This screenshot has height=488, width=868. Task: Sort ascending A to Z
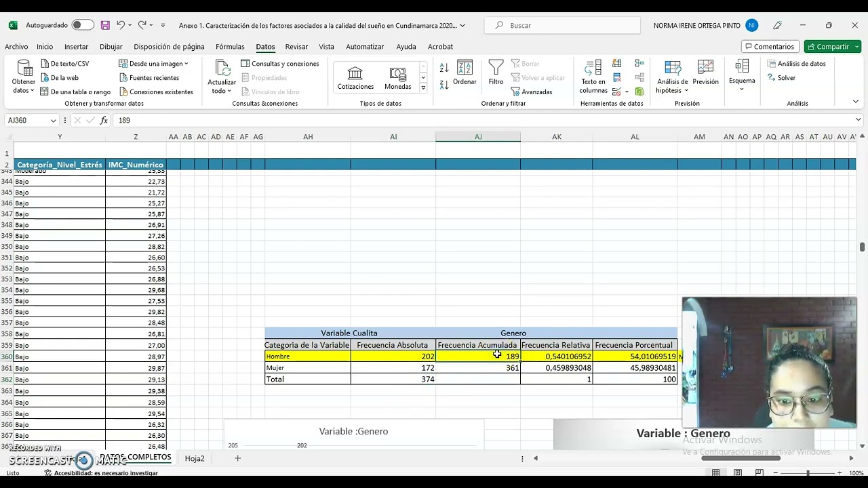(444, 68)
